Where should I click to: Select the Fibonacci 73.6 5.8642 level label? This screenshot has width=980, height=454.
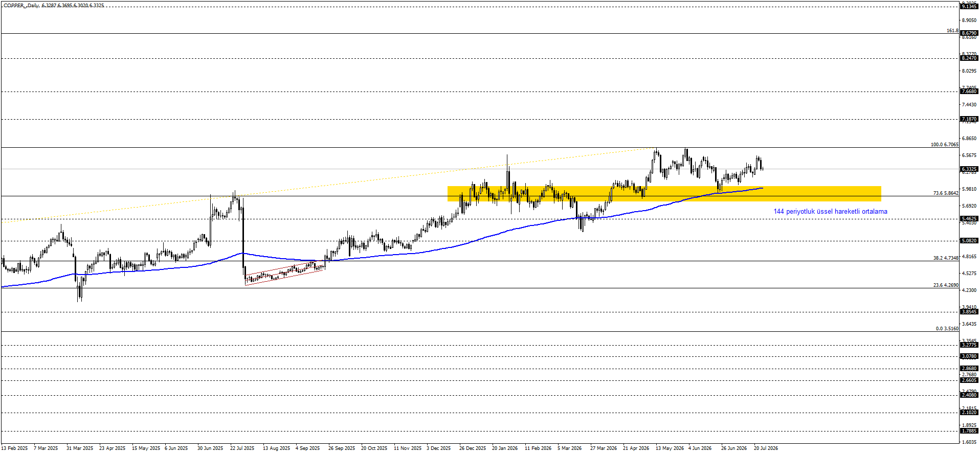(946, 193)
